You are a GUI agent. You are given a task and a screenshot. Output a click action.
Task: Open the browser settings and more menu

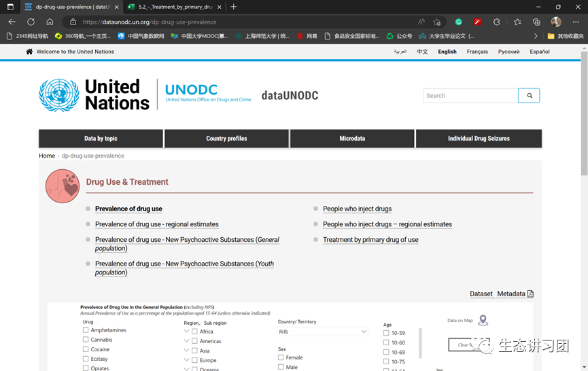[576, 22]
